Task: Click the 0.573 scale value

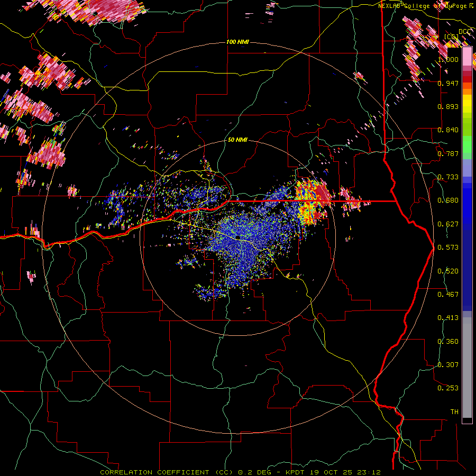Action: point(448,248)
